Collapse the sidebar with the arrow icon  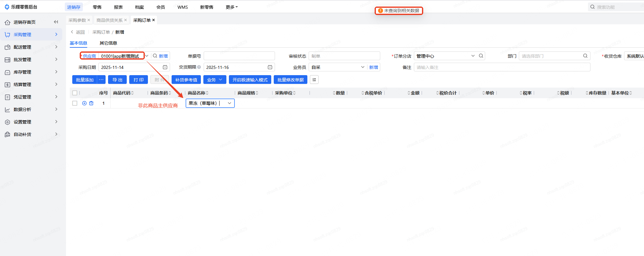coord(56,22)
